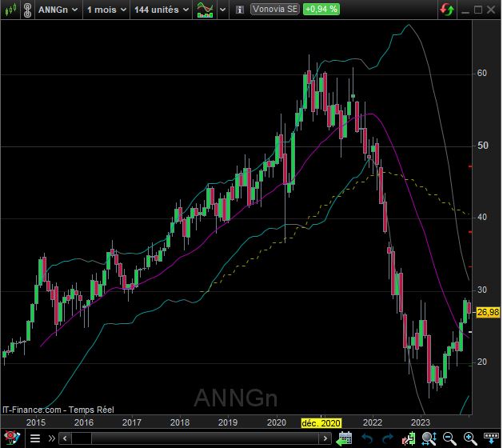Click the calendar go-to-date icon
Viewport: 503px width, 448px height.
344,438
